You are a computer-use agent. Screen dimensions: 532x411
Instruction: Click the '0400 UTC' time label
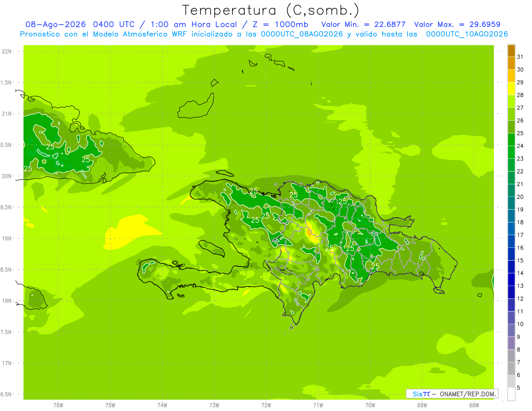[114, 24]
